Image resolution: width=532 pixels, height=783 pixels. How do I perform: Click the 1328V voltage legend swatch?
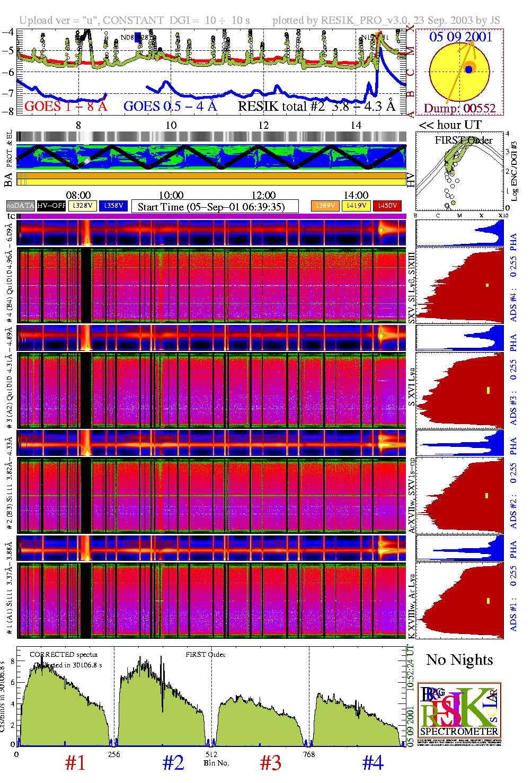point(83,206)
